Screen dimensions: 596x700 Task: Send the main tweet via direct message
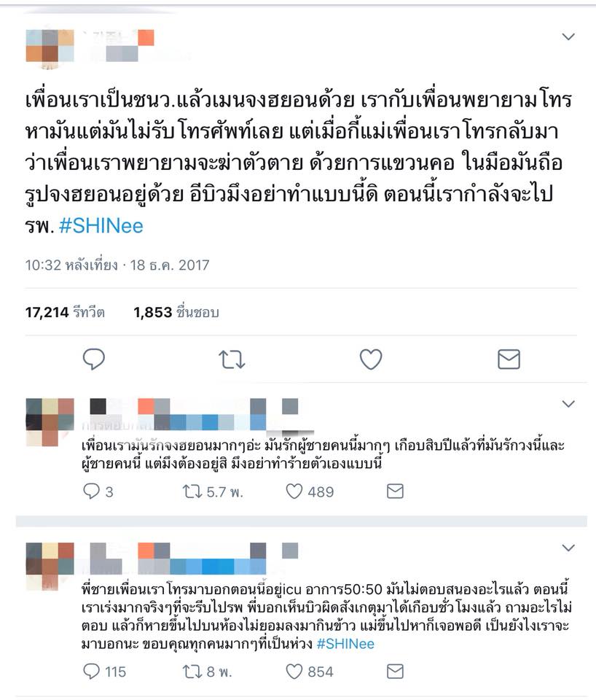(509, 359)
